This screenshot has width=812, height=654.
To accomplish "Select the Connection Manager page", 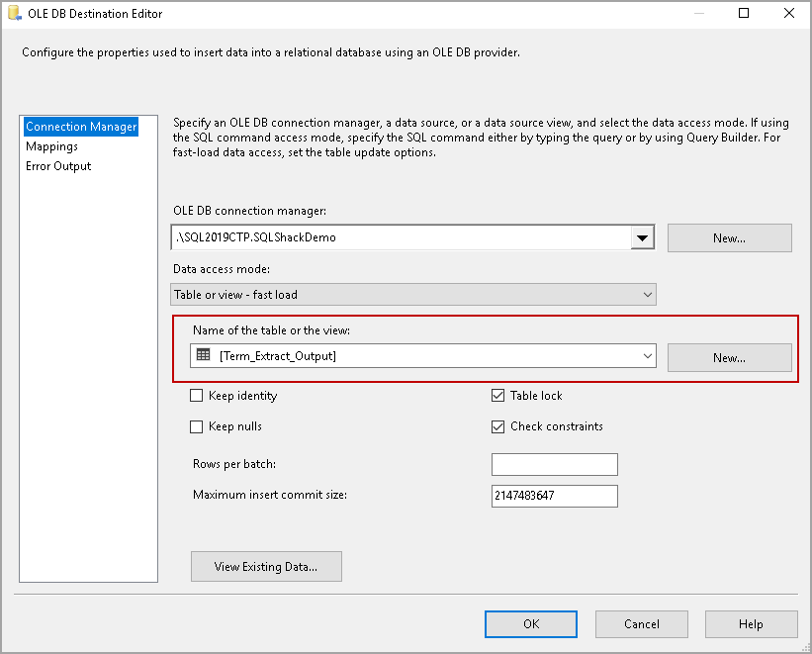I will 81,127.
